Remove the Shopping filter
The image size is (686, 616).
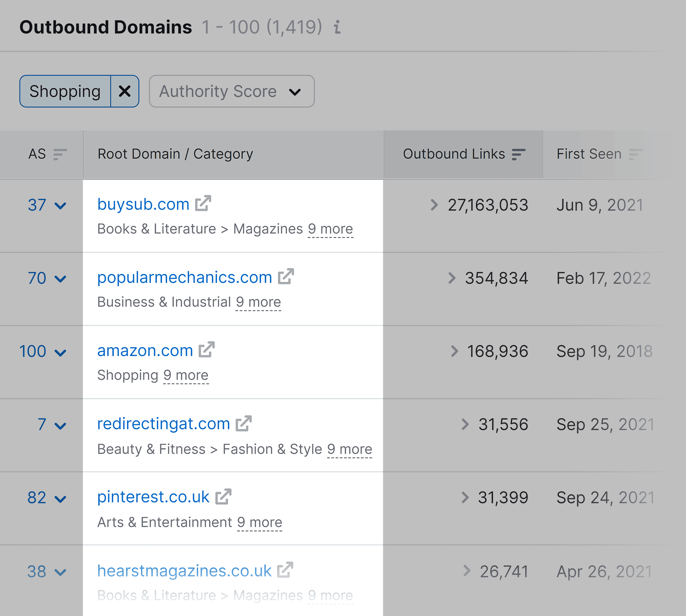[x=124, y=91]
